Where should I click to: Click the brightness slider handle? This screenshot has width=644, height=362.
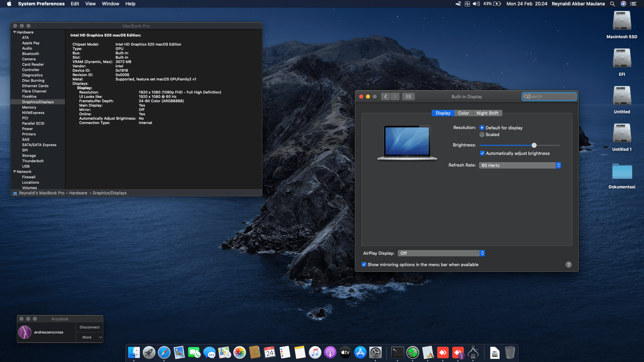coord(534,145)
